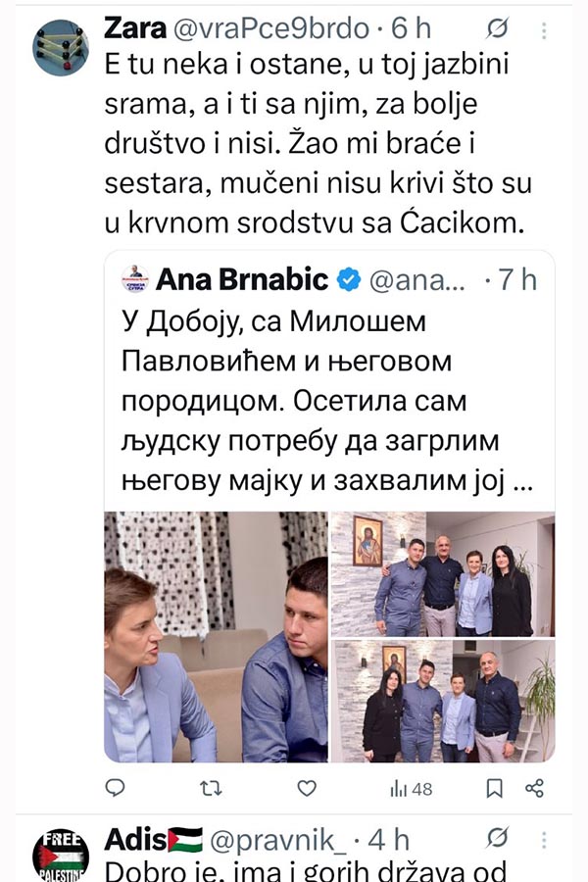Reply to Zara's tweet with comment icon
The height and width of the screenshot is (882, 588).
(x=116, y=788)
